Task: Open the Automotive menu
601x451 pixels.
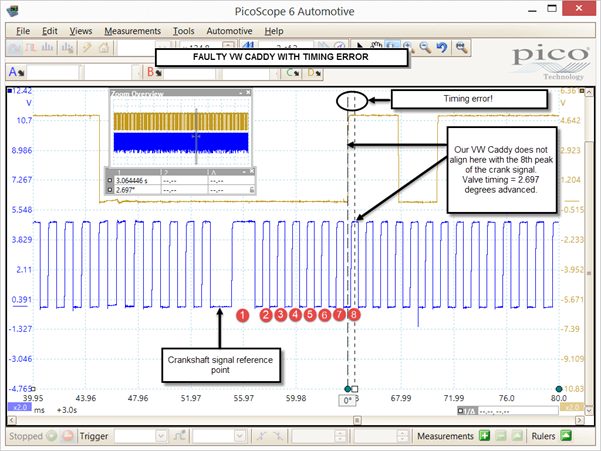Action: point(229,31)
